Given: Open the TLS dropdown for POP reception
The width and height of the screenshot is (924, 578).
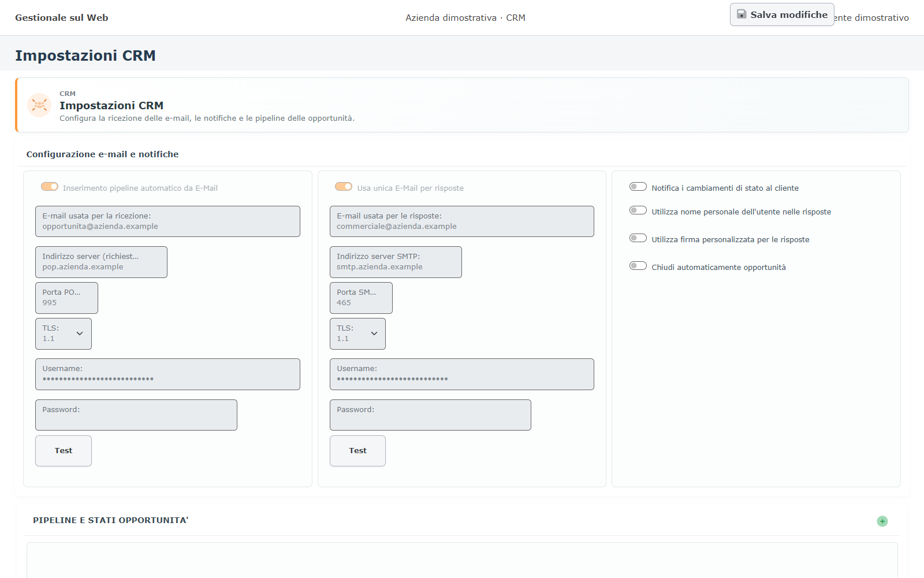Looking at the screenshot, I should tap(64, 334).
